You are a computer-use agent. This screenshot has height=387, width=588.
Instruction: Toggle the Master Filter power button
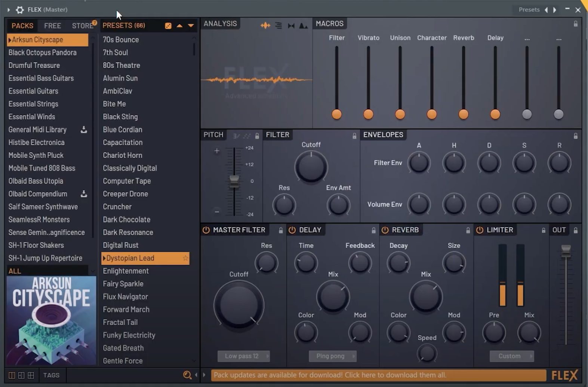point(206,230)
